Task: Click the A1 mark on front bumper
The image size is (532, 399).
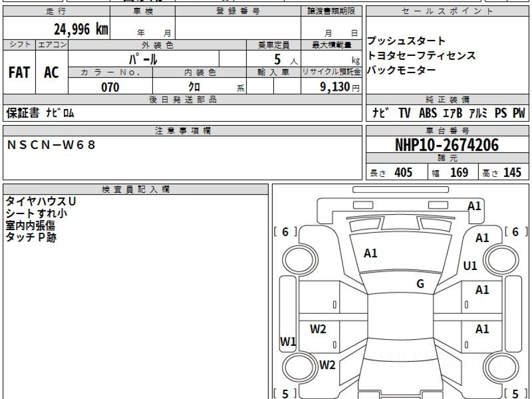Action: click(474, 206)
